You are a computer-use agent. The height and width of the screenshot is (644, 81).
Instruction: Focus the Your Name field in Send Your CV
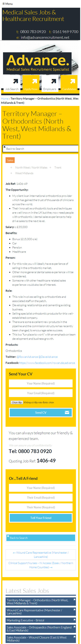pos(41,383)
